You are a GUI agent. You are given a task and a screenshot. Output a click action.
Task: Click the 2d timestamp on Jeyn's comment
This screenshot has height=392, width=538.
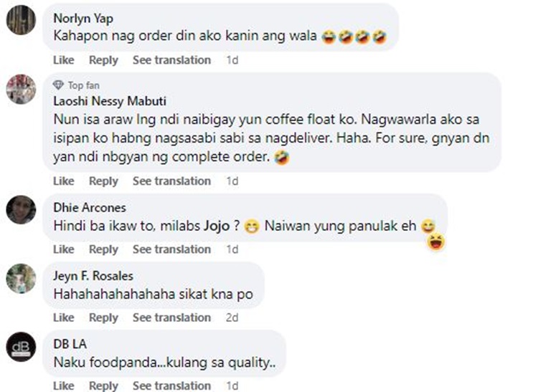(232, 317)
